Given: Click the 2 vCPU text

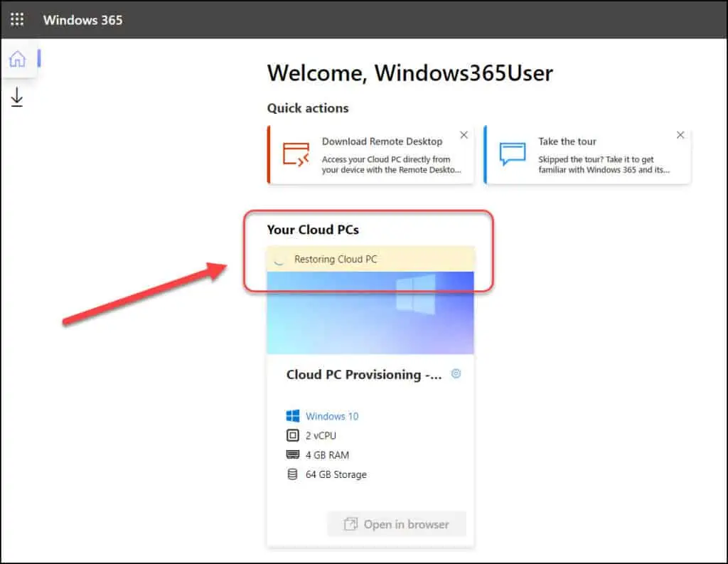Looking at the screenshot, I should click(321, 436).
